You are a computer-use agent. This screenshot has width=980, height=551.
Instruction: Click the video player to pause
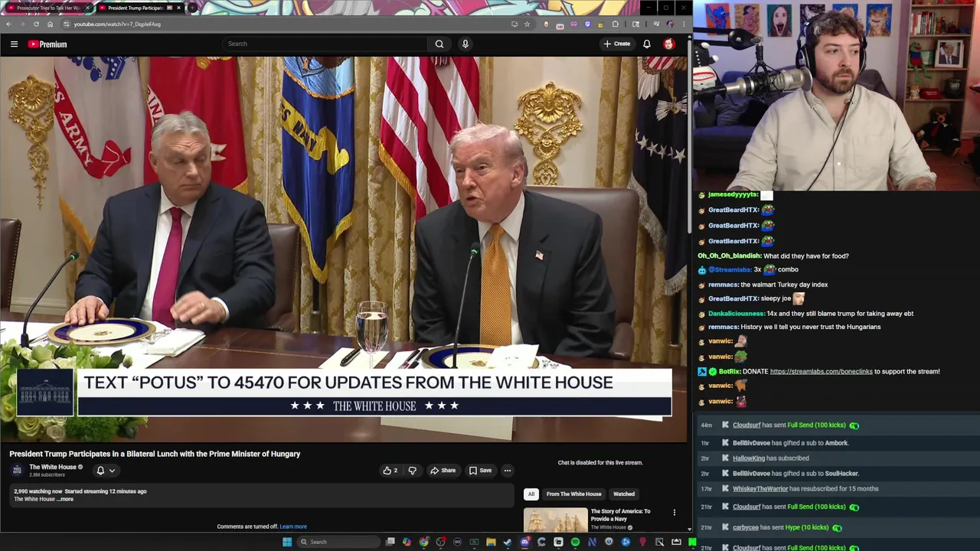tap(343, 249)
